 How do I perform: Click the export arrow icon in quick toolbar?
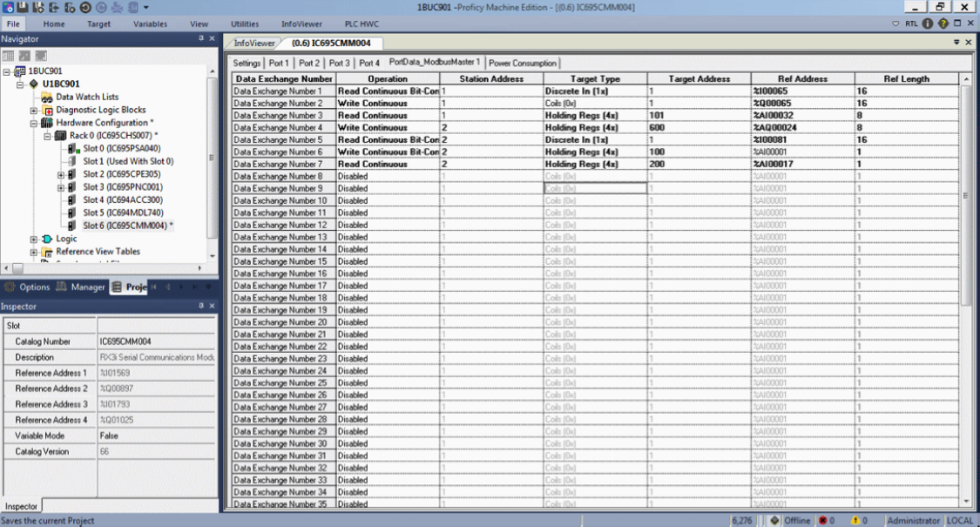tap(54, 8)
